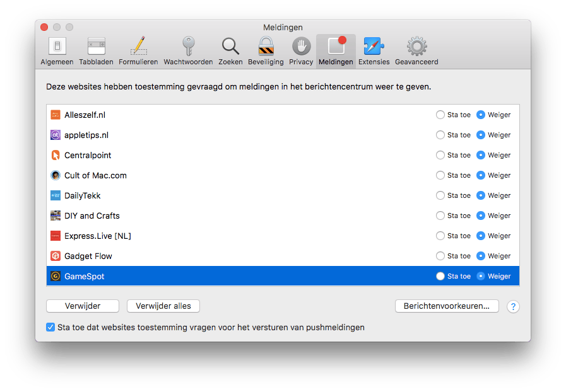Click the Express.Live [NL] favicon
The width and height of the screenshot is (566, 392).
point(56,236)
